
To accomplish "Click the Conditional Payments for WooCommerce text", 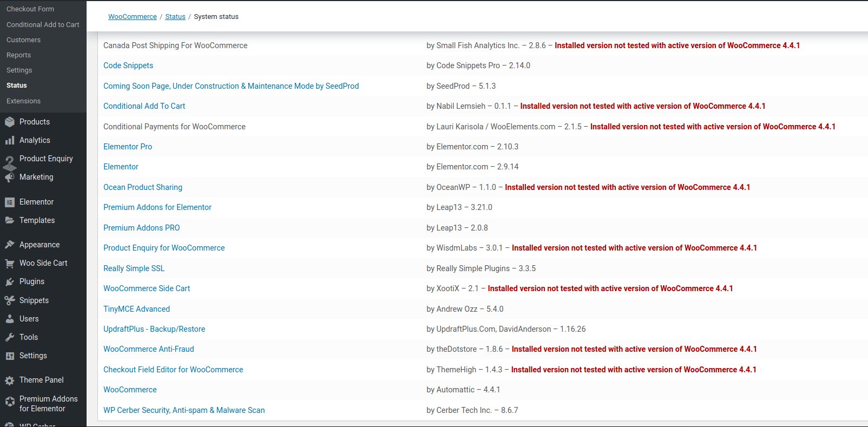I will coord(174,127).
